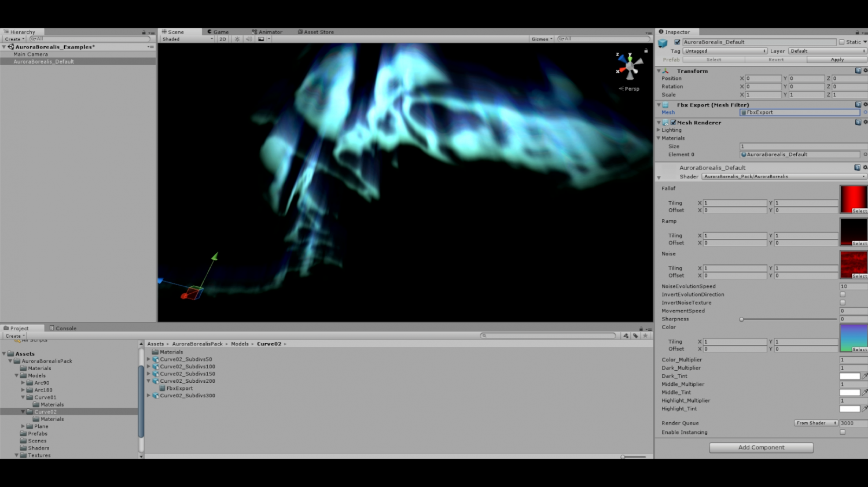The height and width of the screenshot is (487, 868).
Task: Open scene effects image icon
Action: [x=261, y=39]
